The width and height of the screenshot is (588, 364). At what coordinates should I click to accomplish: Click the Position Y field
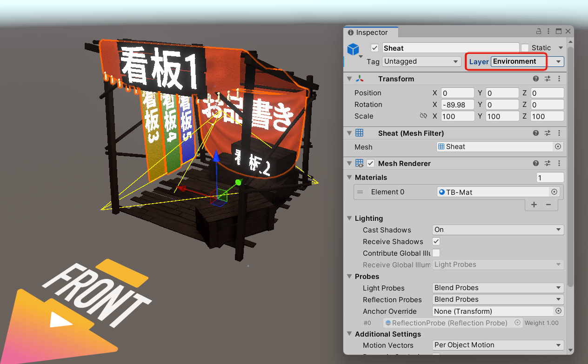[502, 93]
